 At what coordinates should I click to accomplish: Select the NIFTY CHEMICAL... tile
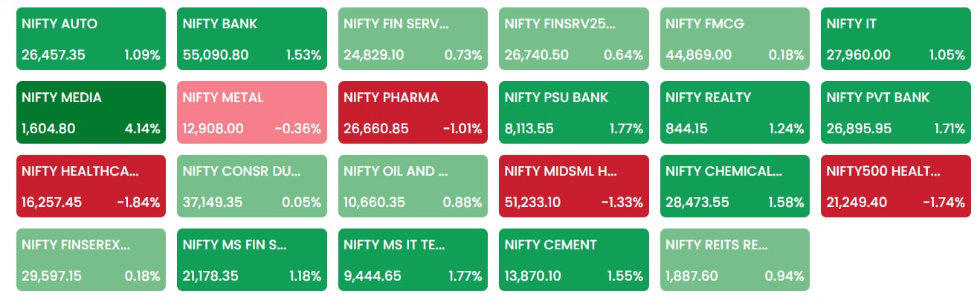tap(735, 186)
